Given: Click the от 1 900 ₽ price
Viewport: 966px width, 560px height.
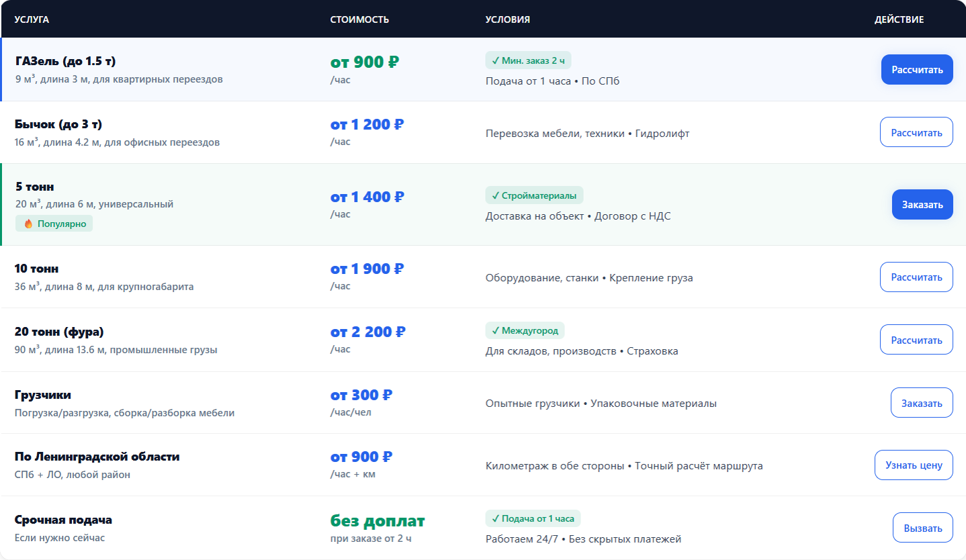Looking at the screenshot, I should pos(367,269).
